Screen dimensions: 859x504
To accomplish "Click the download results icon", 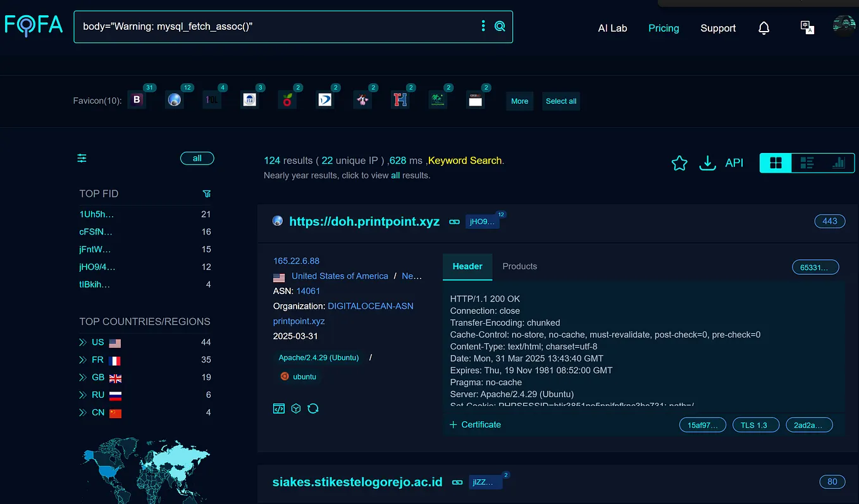I will (x=708, y=163).
